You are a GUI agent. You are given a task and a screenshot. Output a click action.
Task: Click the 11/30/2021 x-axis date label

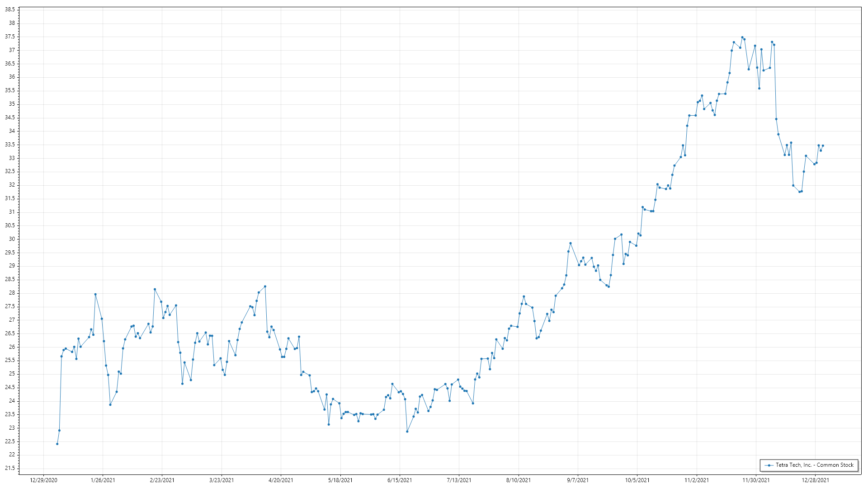[x=756, y=480]
